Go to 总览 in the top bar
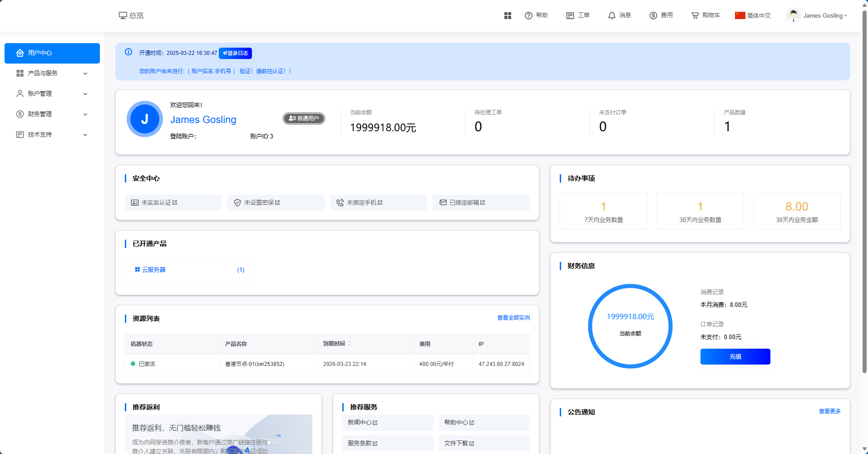 point(131,15)
